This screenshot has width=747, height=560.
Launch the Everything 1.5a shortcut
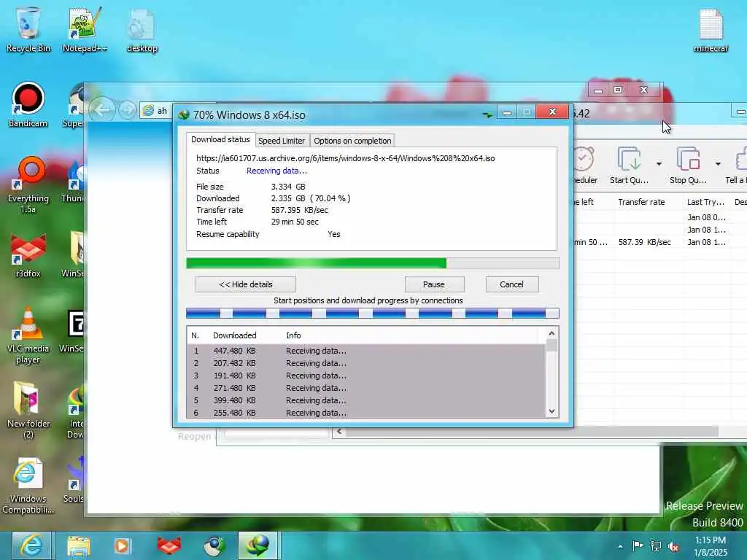point(28,184)
